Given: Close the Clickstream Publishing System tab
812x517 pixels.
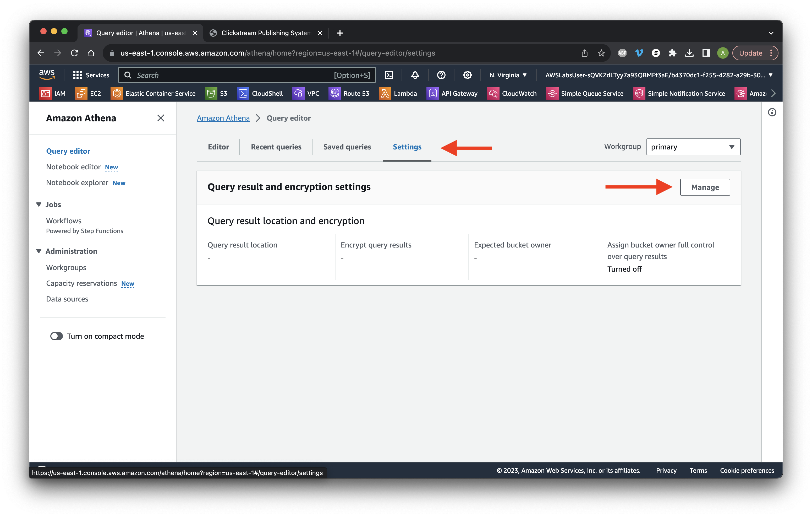Looking at the screenshot, I should click(x=320, y=33).
